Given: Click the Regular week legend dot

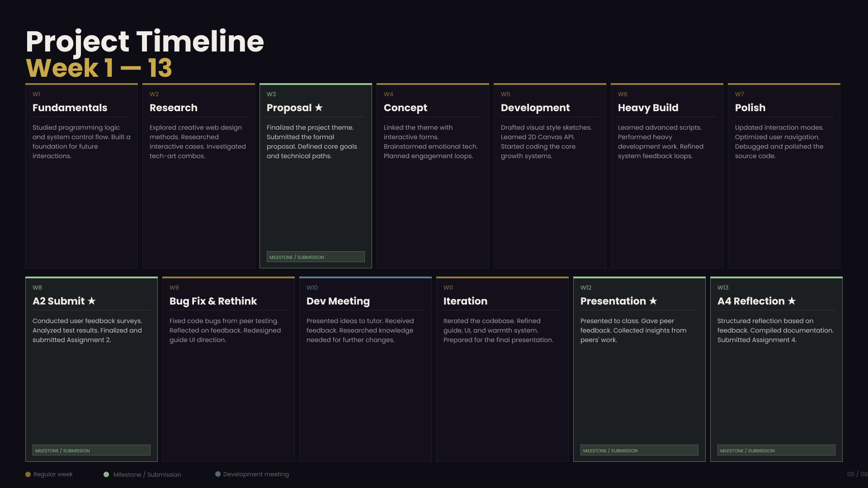Looking at the screenshot, I should click(28, 474).
